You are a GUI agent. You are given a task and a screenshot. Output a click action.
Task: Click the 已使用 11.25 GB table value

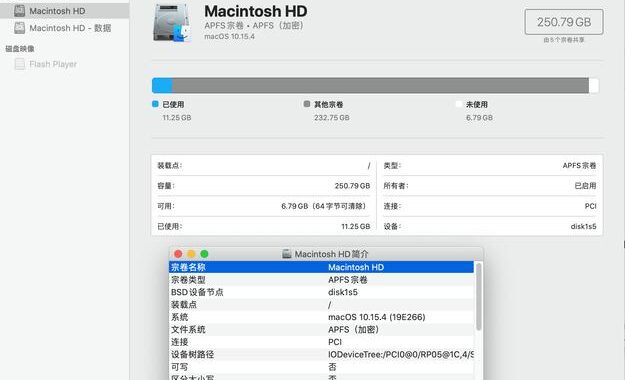(356, 226)
